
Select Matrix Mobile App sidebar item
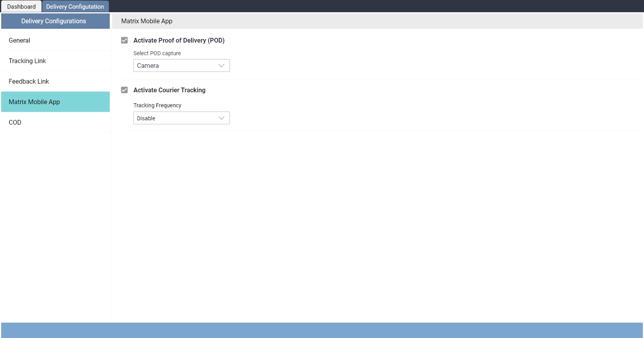pyautogui.click(x=55, y=102)
